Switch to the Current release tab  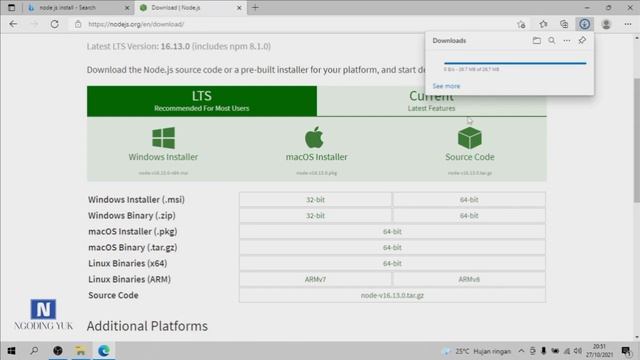coord(431,101)
